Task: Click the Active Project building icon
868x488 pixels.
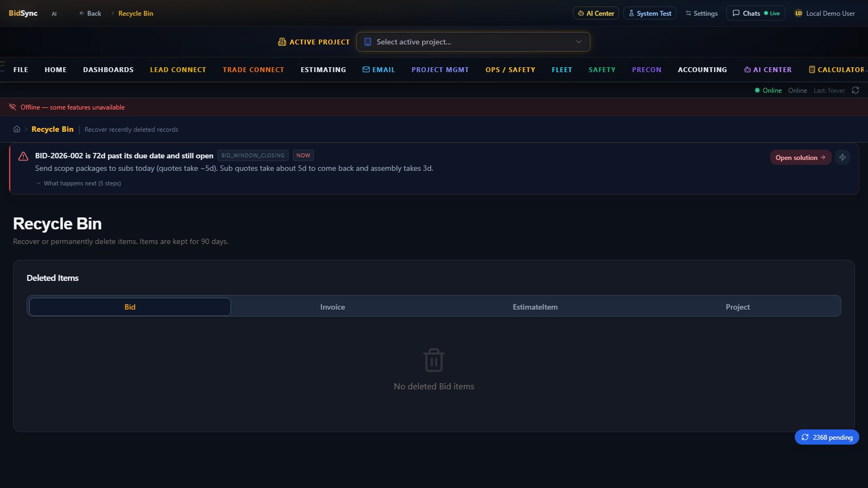Action: [282, 42]
